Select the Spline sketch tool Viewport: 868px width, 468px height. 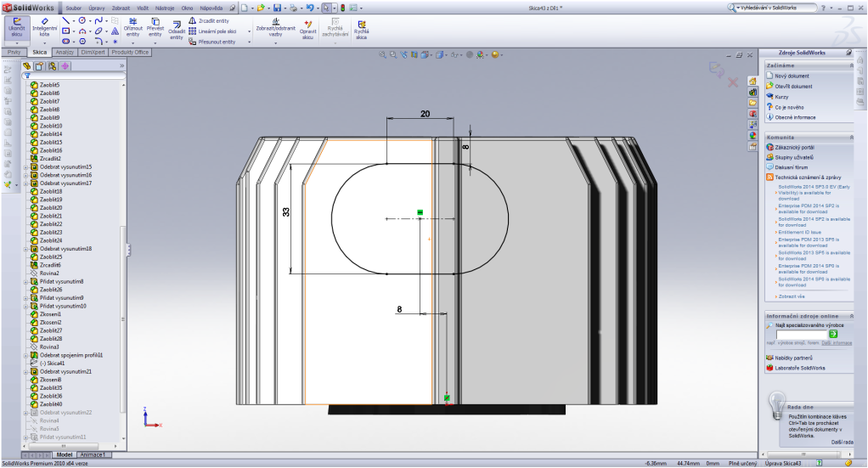98,20
